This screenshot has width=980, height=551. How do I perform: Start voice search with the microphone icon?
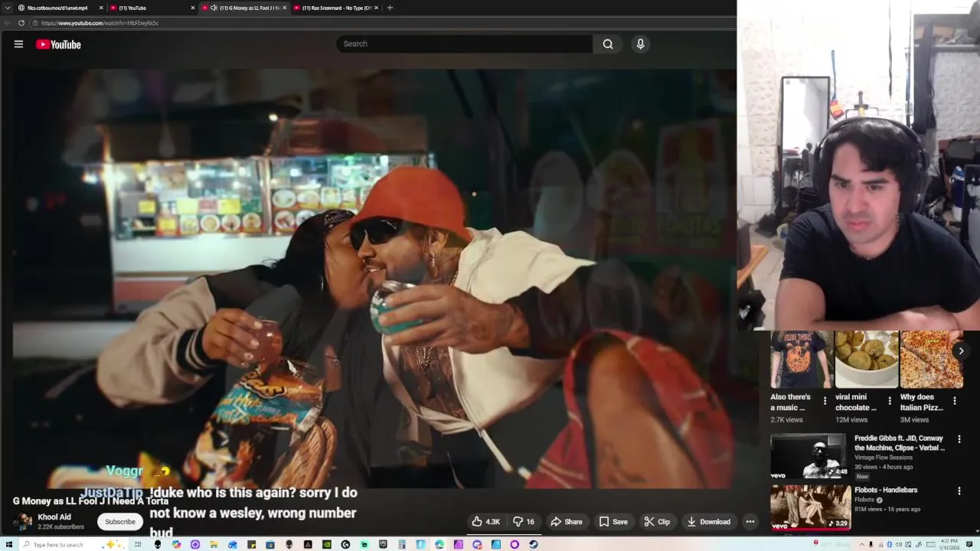[x=641, y=44]
